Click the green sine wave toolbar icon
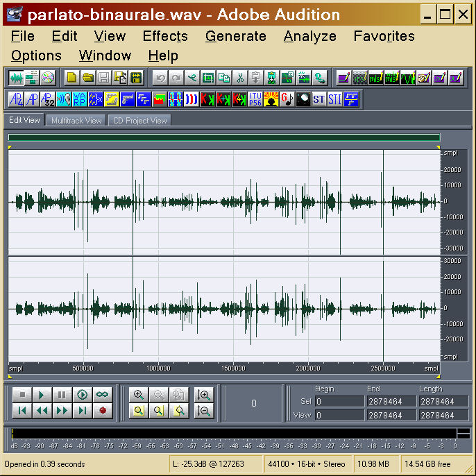Image resolution: width=476 pixels, height=476 pixels. tap(408, 78)
